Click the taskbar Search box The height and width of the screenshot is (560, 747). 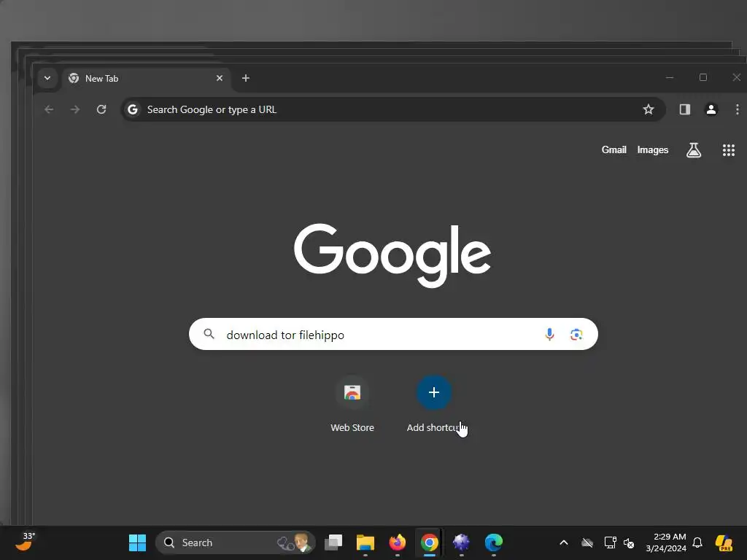tap(236, 542)
